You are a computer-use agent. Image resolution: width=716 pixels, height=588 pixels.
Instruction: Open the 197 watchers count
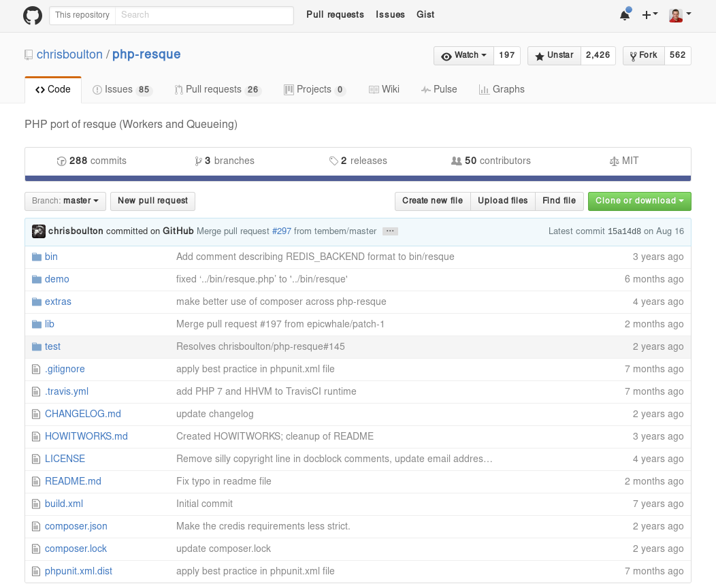click(x=507, y=55)
